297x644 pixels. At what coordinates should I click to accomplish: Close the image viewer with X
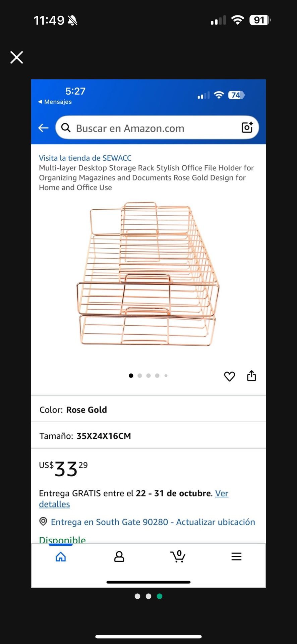click(x=16, y=57)
